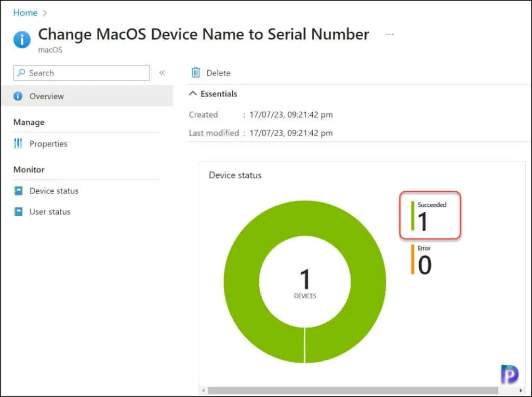The height and width of the screenshot is (397, 532).
Task: Click the scrollbar left arrow
Action: pos(203,391)
